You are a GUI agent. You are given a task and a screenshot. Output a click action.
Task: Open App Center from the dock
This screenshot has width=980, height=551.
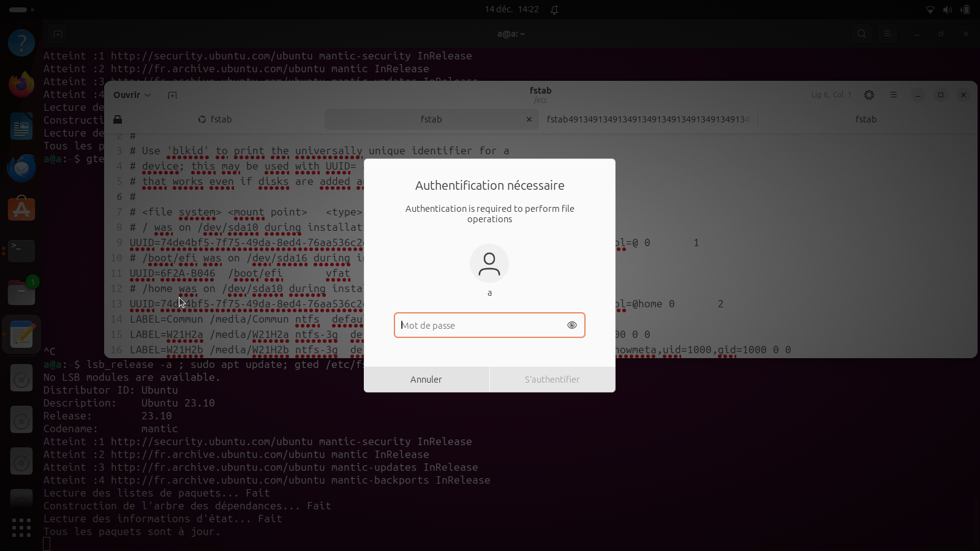[21, 209]
